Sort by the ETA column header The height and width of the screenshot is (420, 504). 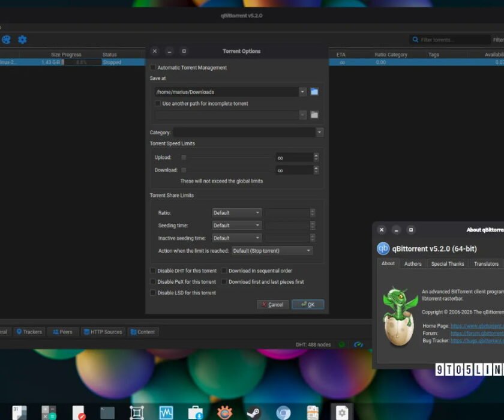click(x=341, y=55)
